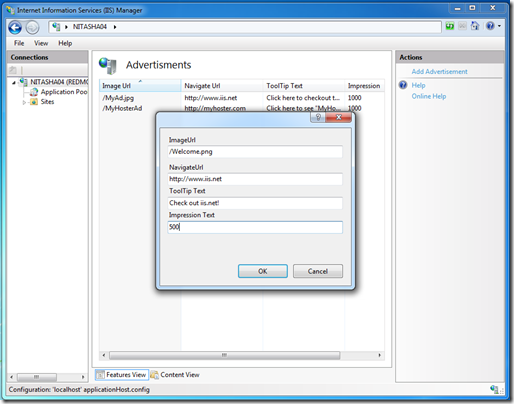
Task: Click the Forward navigation arrow button
Action: click(32, 27)
